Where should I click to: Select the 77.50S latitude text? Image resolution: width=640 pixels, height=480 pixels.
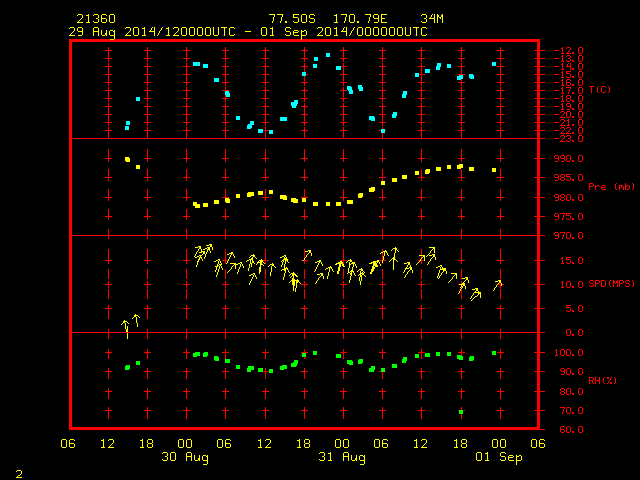(292, 19)
